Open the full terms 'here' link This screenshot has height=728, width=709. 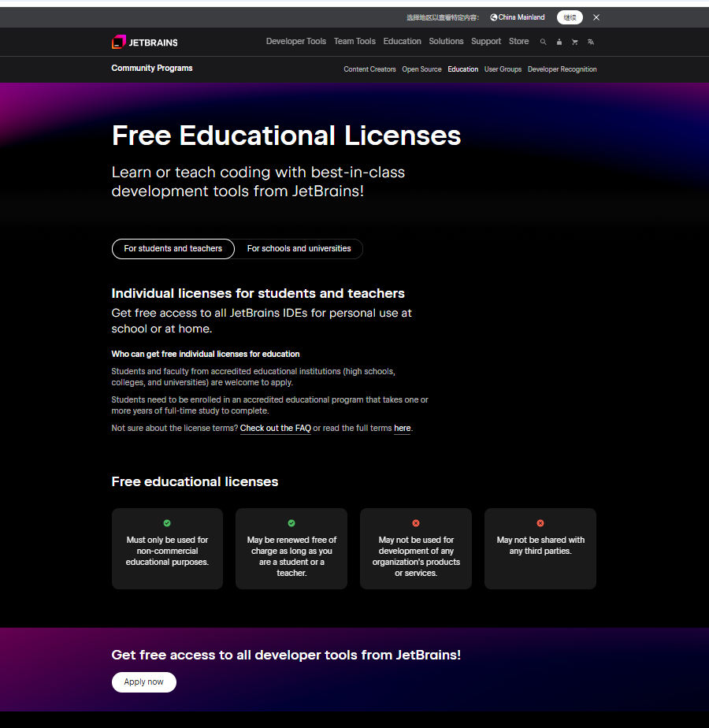402,429
